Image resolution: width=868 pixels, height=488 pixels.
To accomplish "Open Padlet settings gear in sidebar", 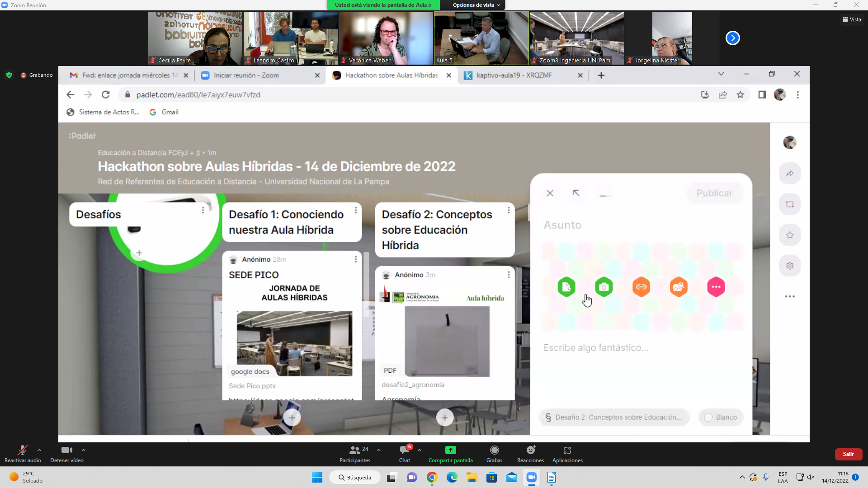I will [x=790, y=266].
